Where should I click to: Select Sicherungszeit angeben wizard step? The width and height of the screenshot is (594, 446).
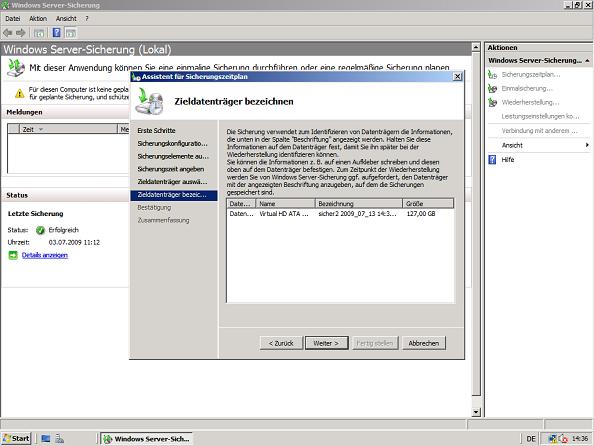[x=171, y=169]
